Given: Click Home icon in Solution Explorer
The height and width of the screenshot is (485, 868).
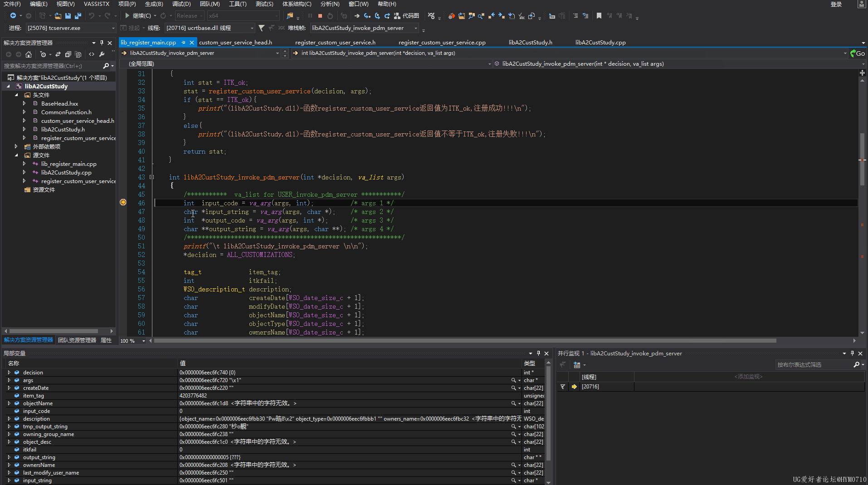Looking at the screenshot, I should [x=29, y=54].
